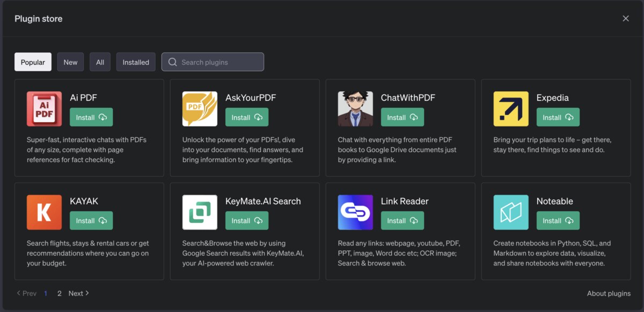Select the AskYourPDF plugin icon
The height and width of the screenshot is (312, 644).
(199, 108)
